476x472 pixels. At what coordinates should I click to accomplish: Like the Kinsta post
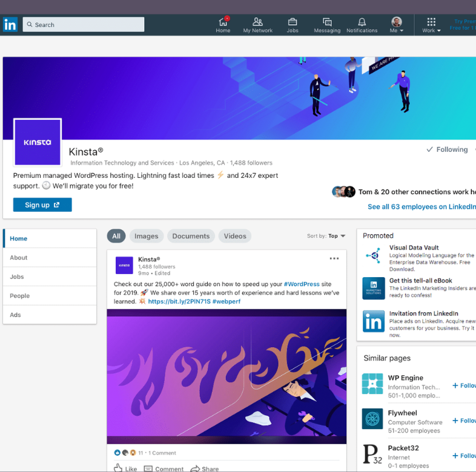coord(125,468)
